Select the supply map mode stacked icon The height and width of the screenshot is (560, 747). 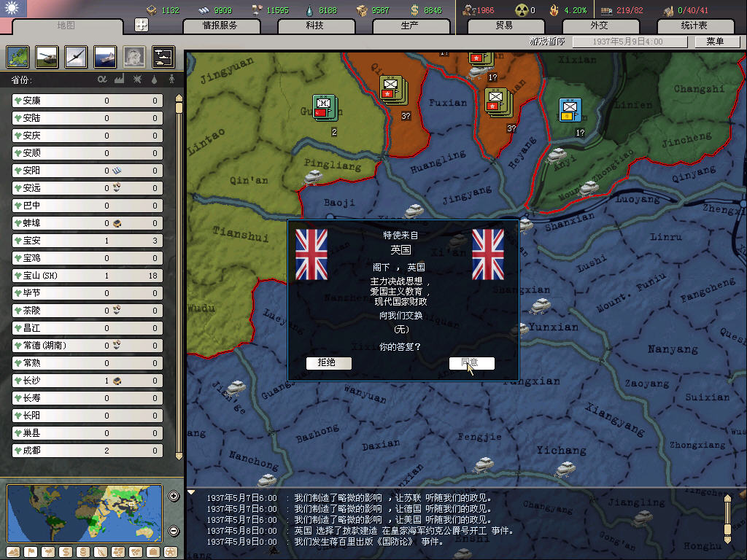click(83, 552)
